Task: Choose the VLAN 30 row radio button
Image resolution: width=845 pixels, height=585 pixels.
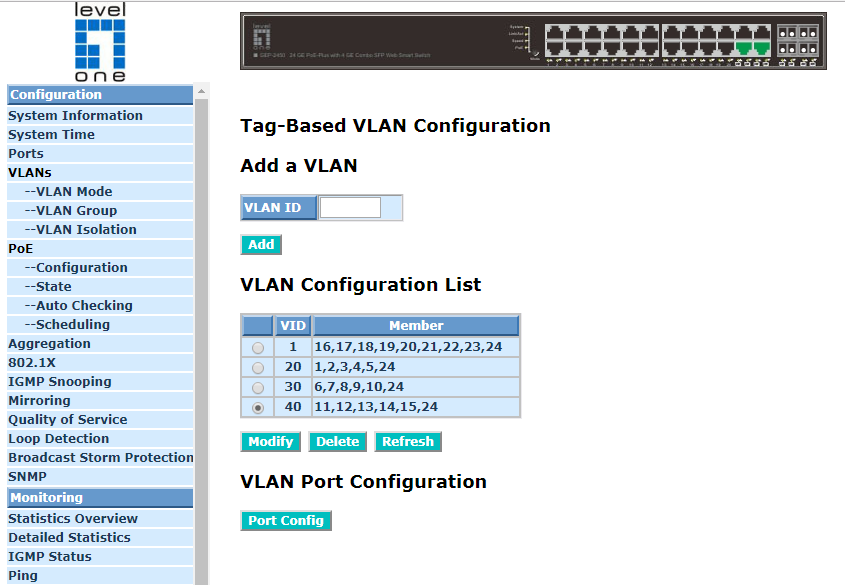Action: pos(259,388)
